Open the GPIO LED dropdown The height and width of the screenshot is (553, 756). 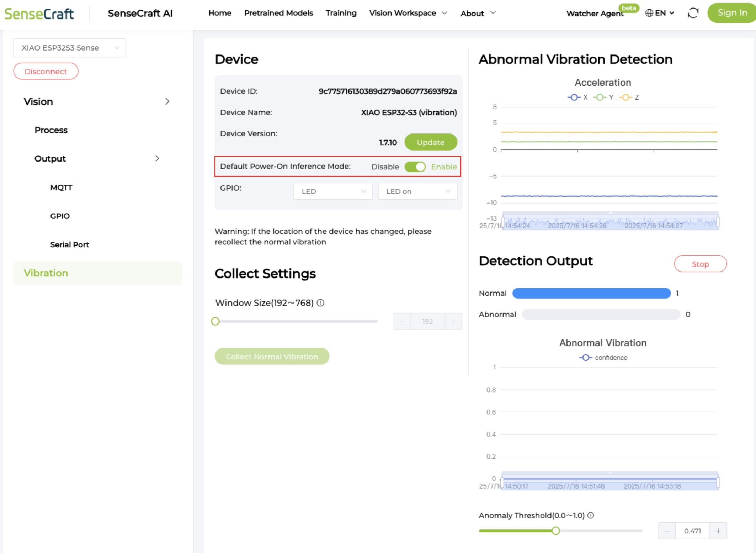(333, 191)
